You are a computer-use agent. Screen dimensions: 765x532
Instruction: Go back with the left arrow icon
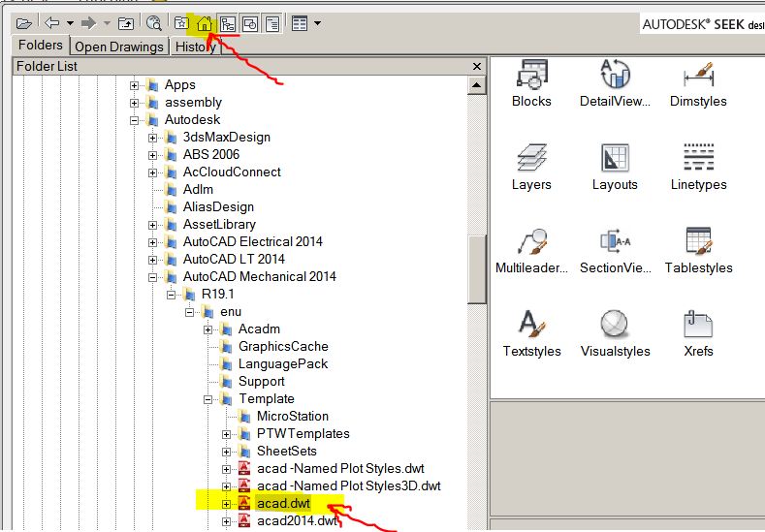pos(51,22)
